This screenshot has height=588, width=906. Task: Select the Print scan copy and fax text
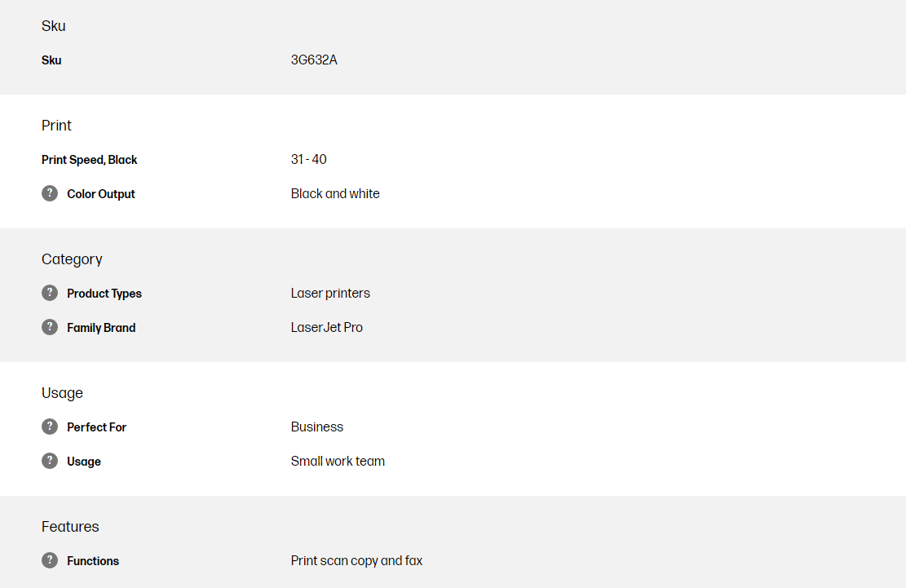tap(356, 560)
